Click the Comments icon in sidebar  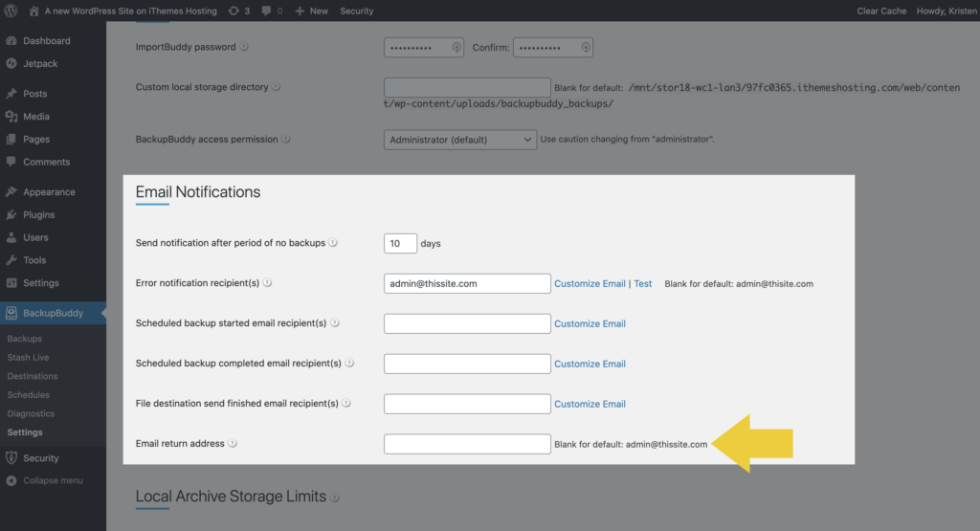(11, 161)
